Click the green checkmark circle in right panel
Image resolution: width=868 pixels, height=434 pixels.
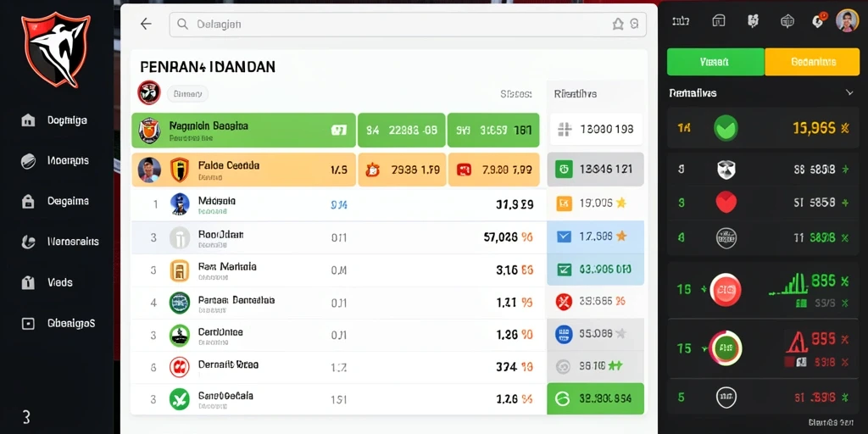tap(726, 129)
